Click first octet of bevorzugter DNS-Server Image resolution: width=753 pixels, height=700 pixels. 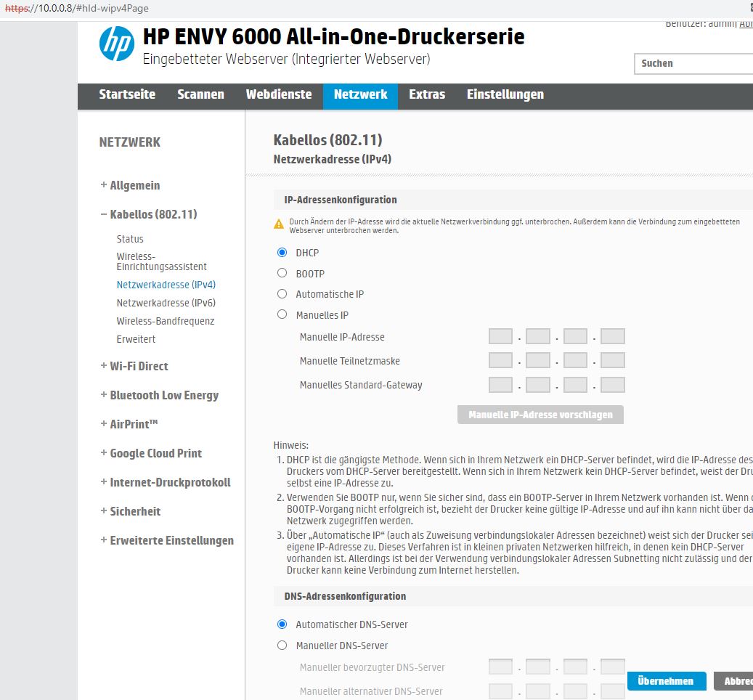click(x=500, y=667)
